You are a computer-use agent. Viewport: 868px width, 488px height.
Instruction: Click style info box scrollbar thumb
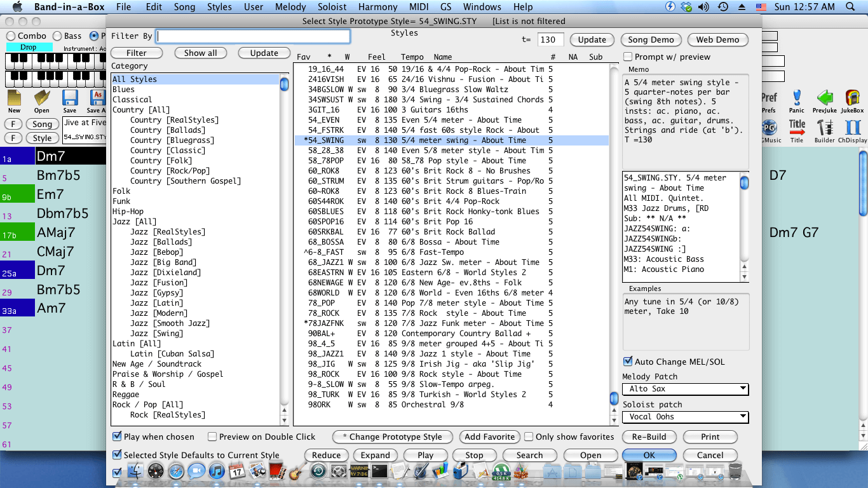pyautogui.click(x=744, y=183)
